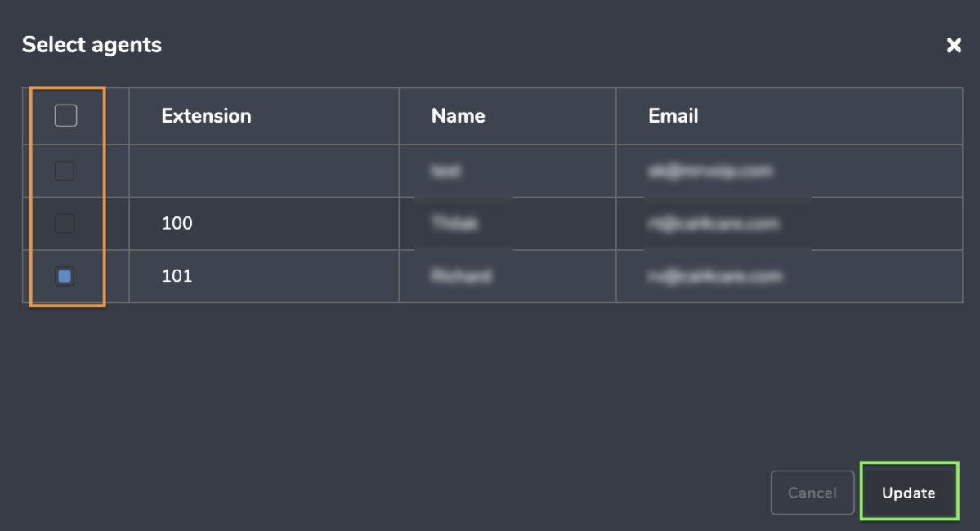The image size is (980, 531).
Task: Click the extension cell showing 100
Action: click(x=264, y=224)
